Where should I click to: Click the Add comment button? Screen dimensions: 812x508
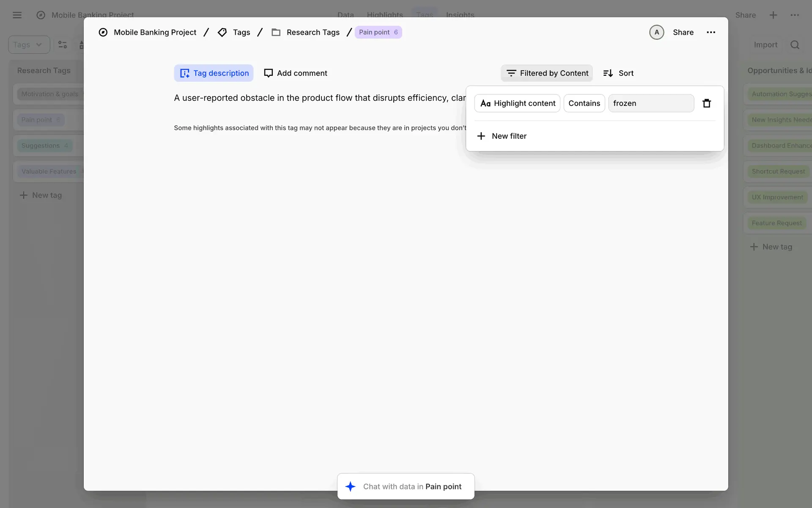(x=295, y=73)
